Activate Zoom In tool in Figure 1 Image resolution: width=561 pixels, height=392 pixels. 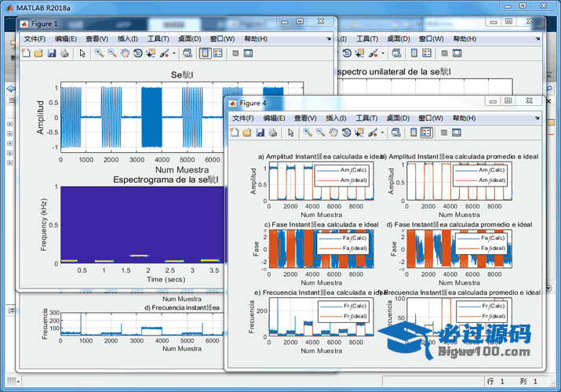[x=99, y=53]
